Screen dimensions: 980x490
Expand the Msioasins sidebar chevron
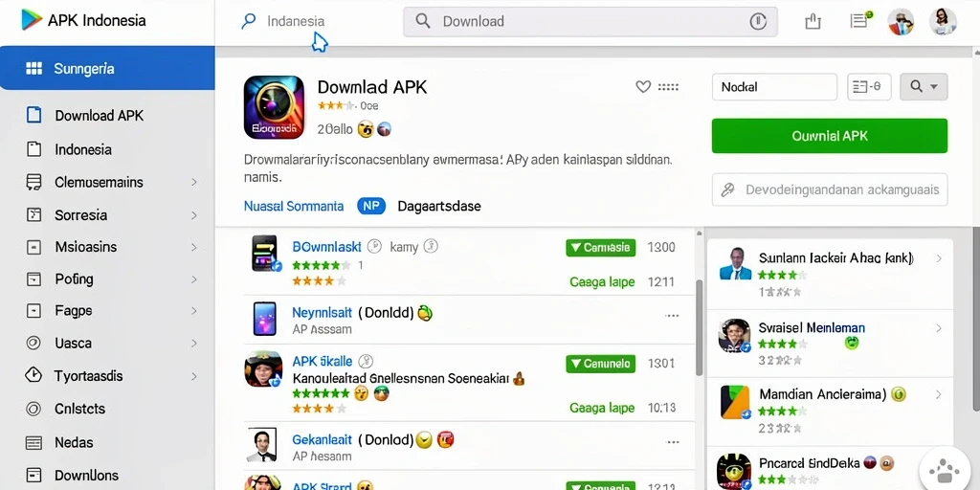coord(194,247)
